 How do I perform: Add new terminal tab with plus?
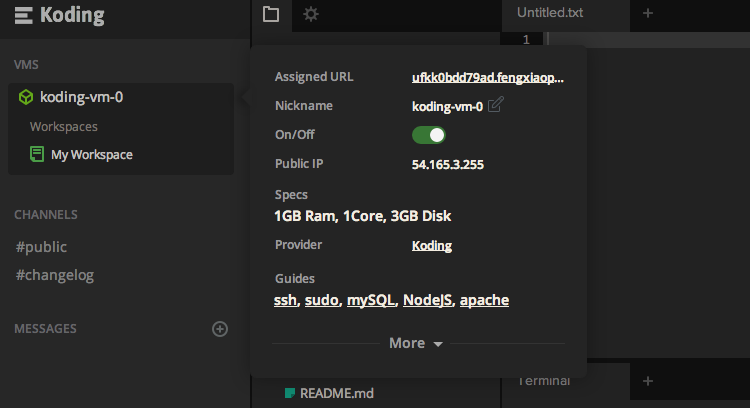coord(648,381)
